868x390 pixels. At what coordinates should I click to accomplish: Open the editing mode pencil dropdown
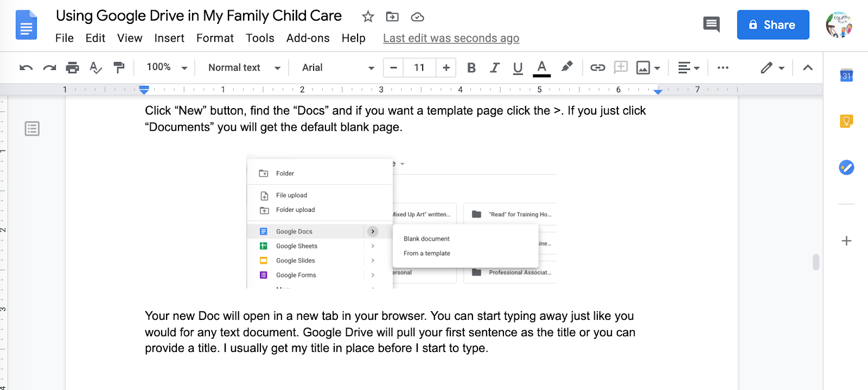click(x=773, y=68)
